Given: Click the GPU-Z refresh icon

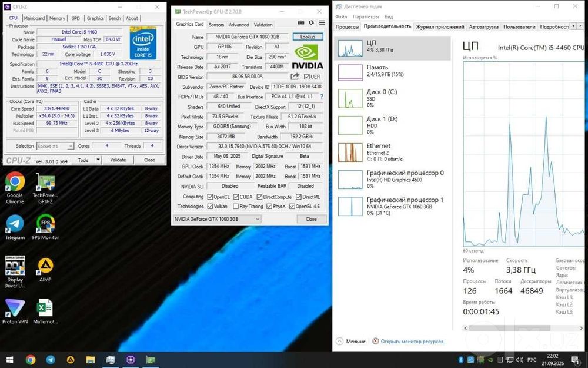Looking at the screenshot, I should click(311, 22).
